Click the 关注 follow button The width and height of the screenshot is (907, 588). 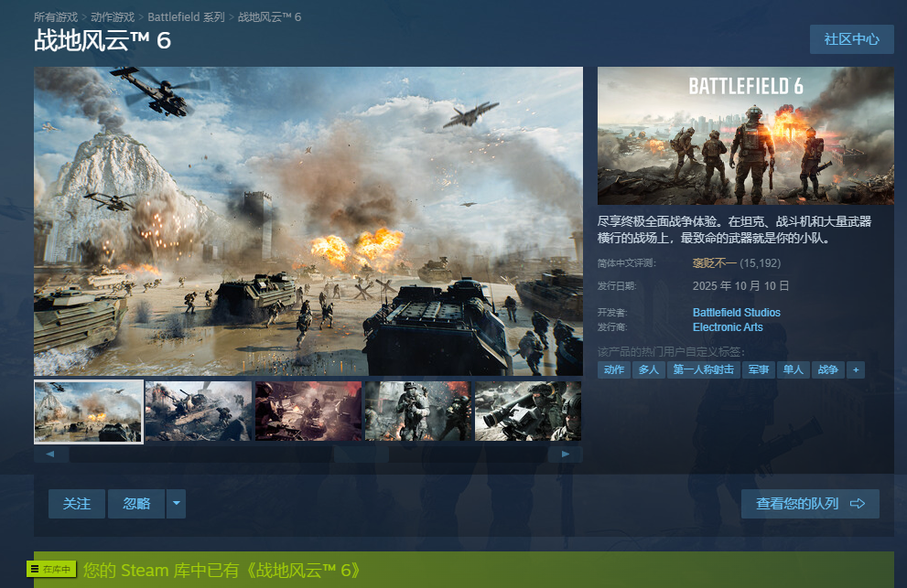77,504
